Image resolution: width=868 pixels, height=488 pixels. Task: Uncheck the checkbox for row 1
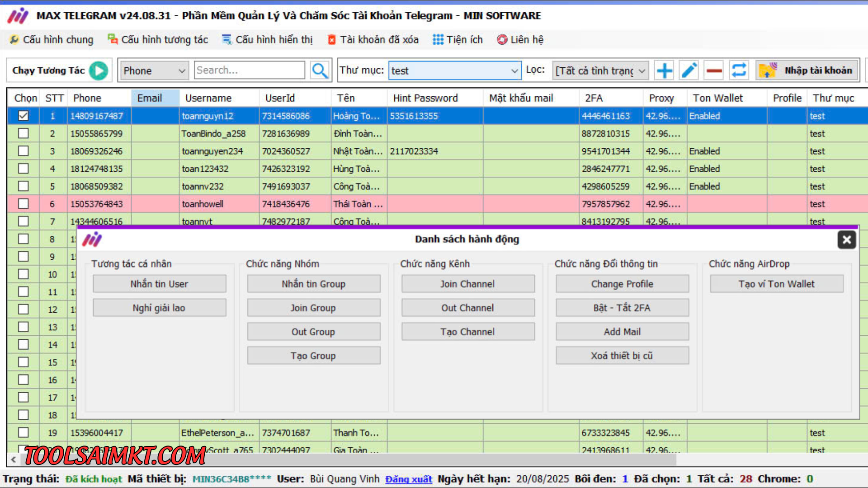coord(23,116)
